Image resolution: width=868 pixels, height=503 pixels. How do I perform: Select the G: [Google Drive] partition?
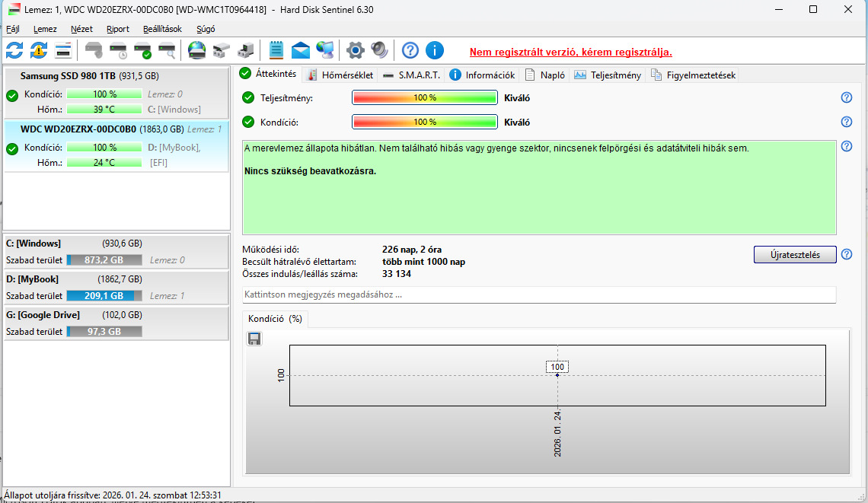coord(116,323)
